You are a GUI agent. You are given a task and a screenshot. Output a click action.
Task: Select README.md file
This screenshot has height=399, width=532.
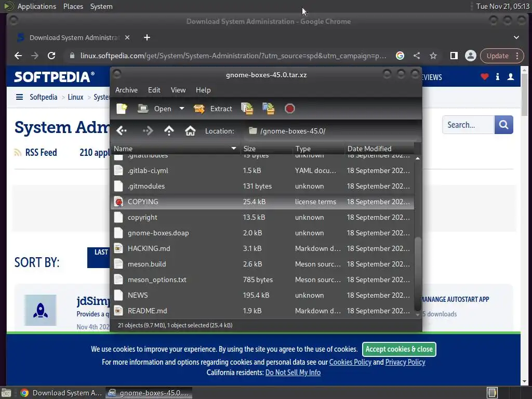[x=262, y=311]
